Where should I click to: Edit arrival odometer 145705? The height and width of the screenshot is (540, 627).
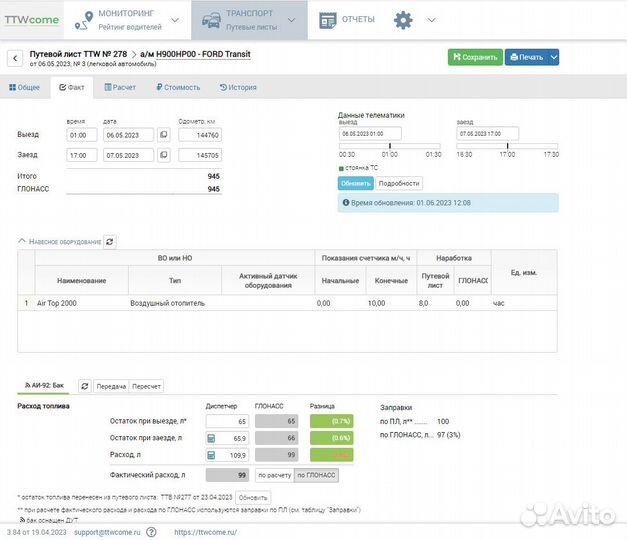[200, 155]
